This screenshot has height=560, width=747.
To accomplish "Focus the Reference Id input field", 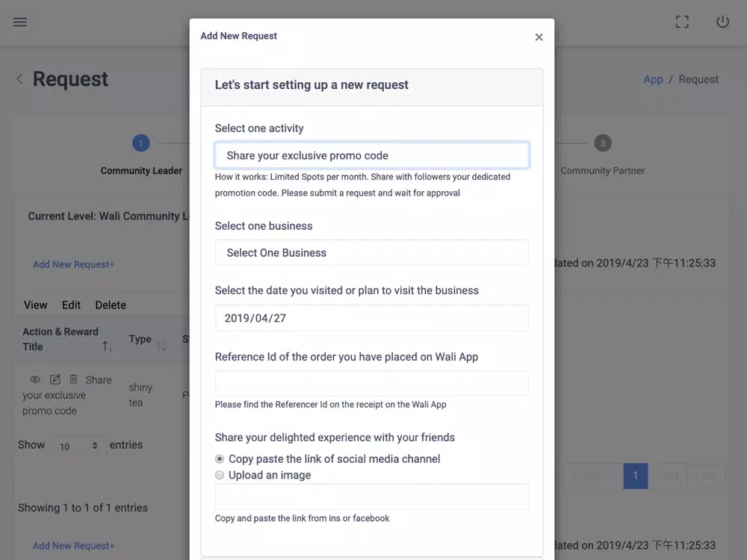I will pos(371,383).
